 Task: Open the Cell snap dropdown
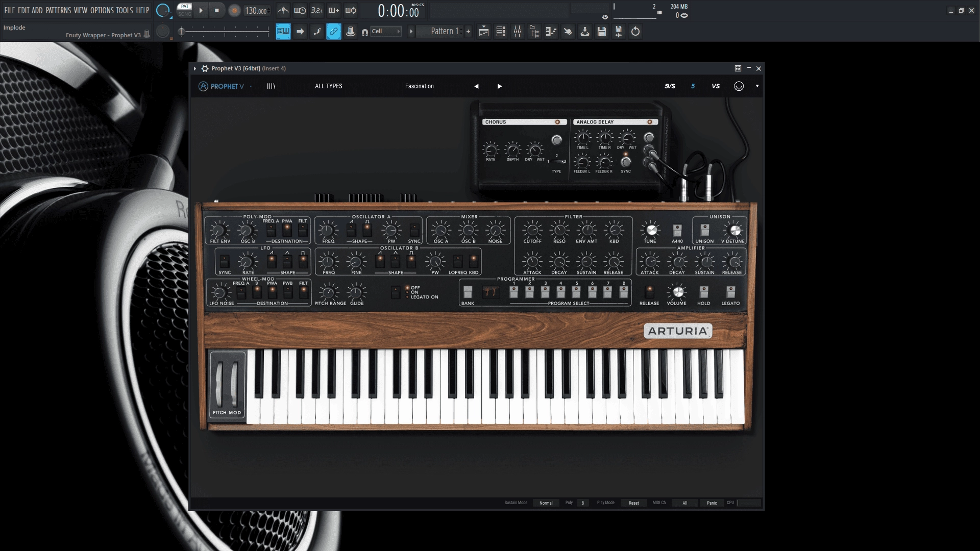[385, 32]
